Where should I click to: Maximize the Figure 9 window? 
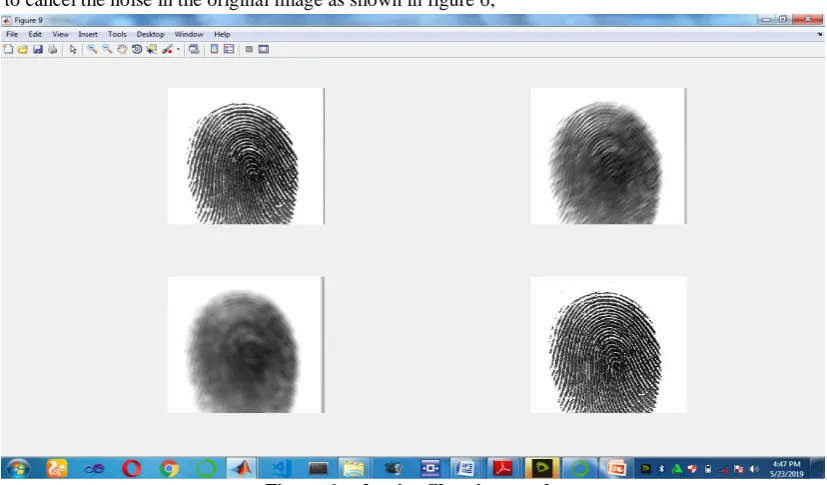coord(782,20)
